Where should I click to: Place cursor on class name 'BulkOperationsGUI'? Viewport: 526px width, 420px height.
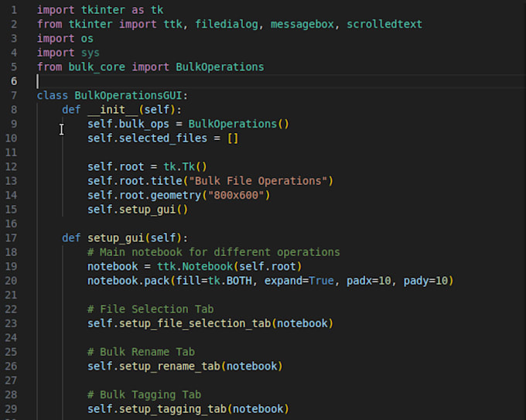click(x=128, y=96)
